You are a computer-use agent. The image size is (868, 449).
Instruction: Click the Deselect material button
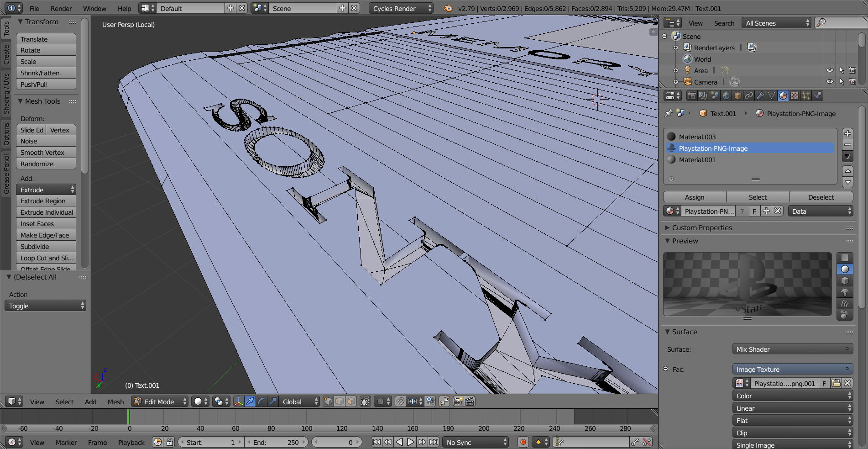click(x=821, y=197)
